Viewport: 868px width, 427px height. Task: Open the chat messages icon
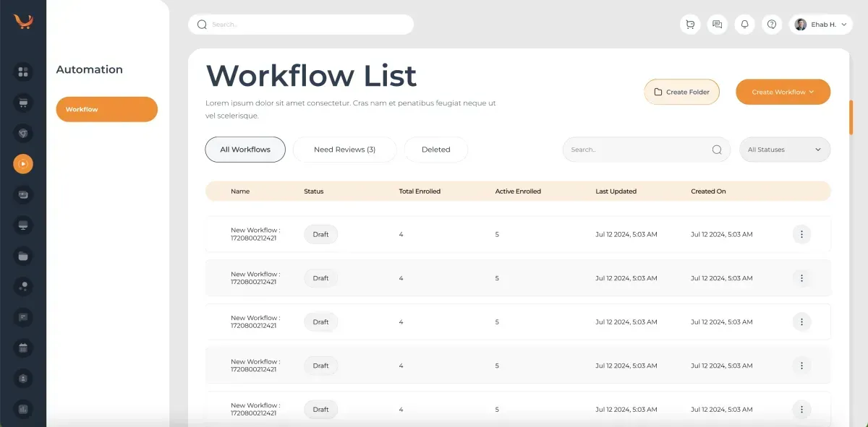(717, 25)
